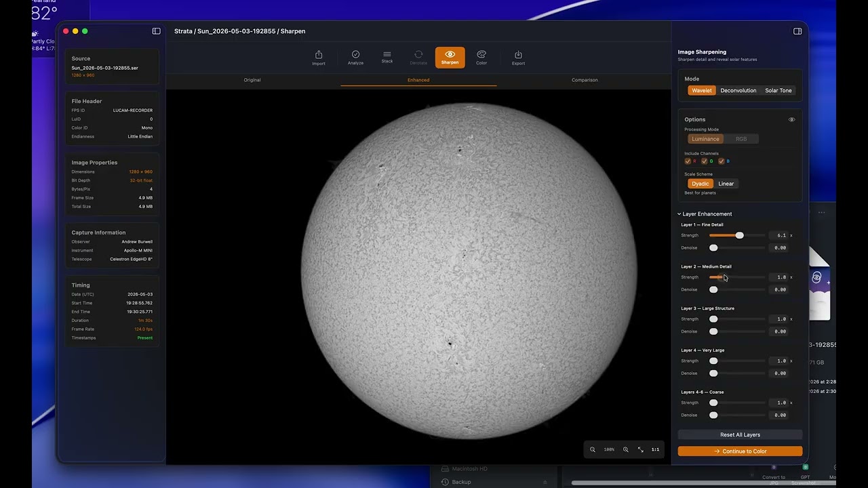Click Layer 1 Fine Detail Denoise slider
868x488 pixels.
click(x=737, y=248)
